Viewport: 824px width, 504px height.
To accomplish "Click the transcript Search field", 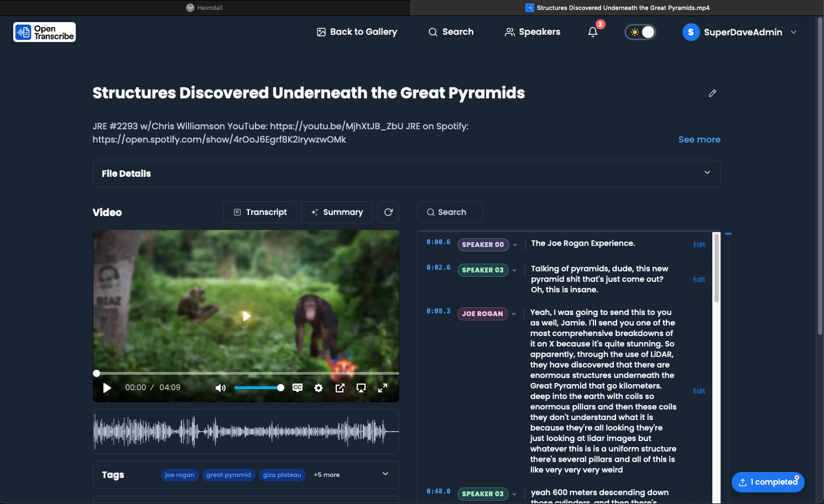I will click(x=450, y=212).
